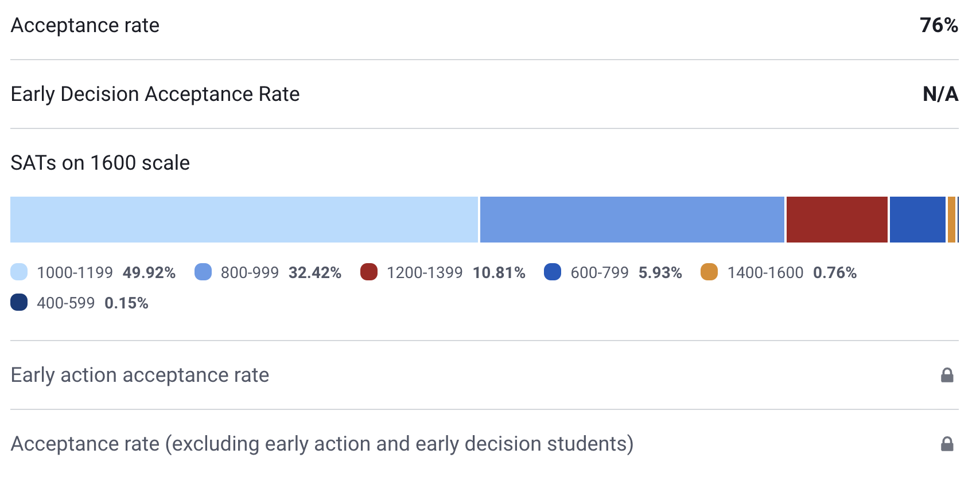Click the light blue 1000-1199 legend swatch

pyautogui.click(x=19, y=272)
